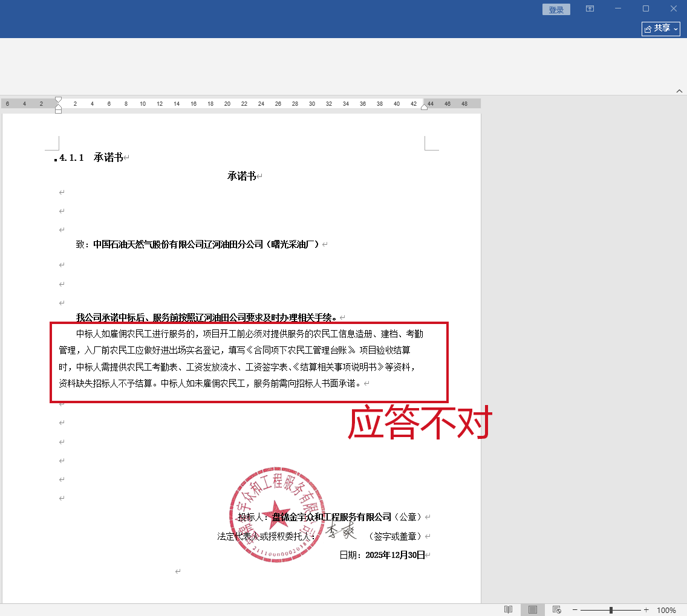The image size is (687, 616).
Task: Open zoom dialog via 100% label
Action: tap(666, 610)
